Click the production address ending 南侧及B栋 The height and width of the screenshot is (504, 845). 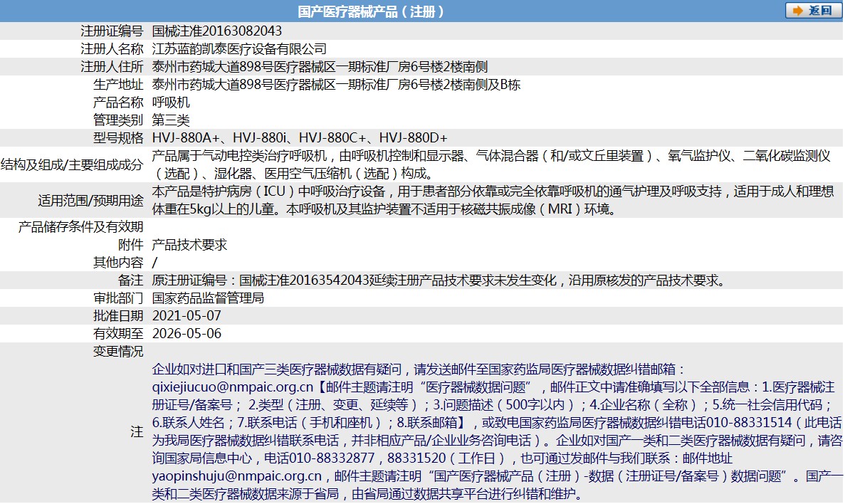point(336,85)
